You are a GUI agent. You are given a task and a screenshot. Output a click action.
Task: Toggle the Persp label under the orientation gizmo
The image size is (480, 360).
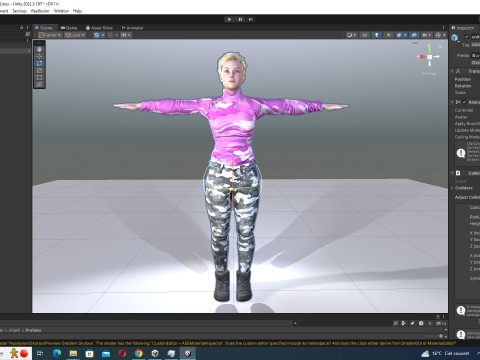pos(429,73)
